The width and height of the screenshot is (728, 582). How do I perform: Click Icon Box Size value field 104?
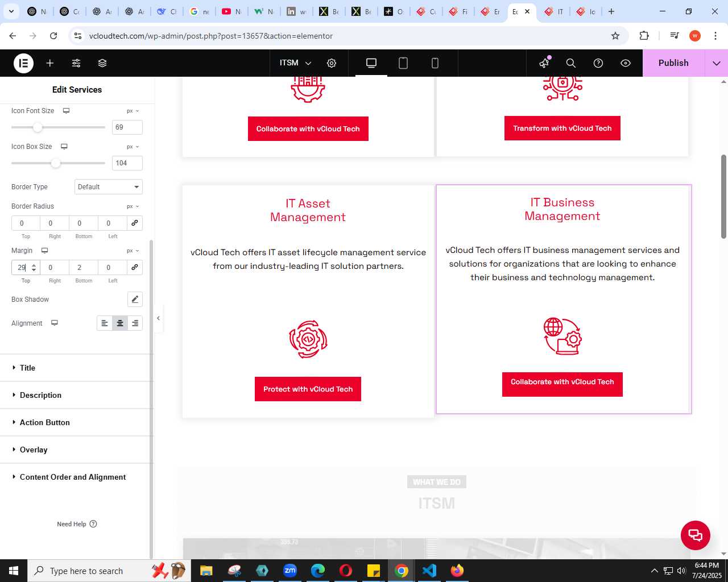(127, 163)
